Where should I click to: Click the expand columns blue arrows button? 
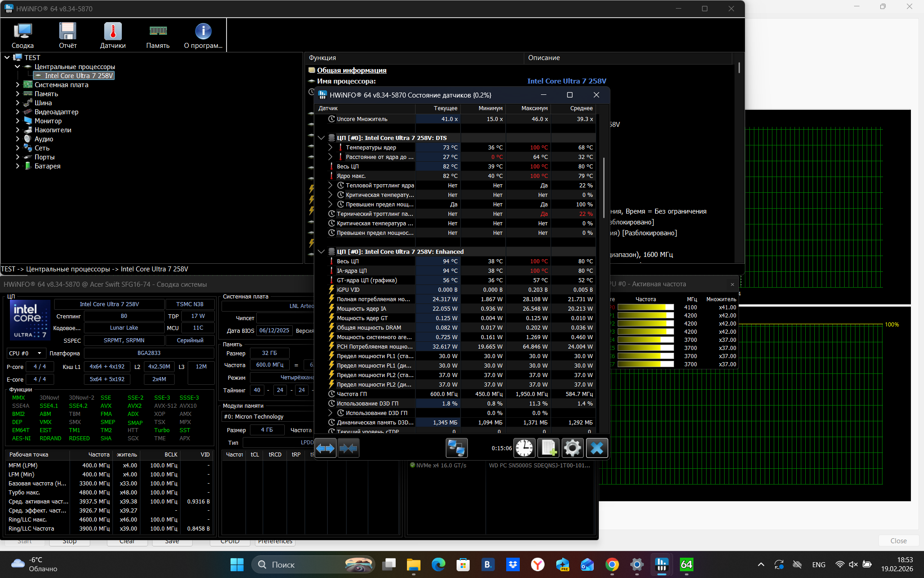coord(325,448)
